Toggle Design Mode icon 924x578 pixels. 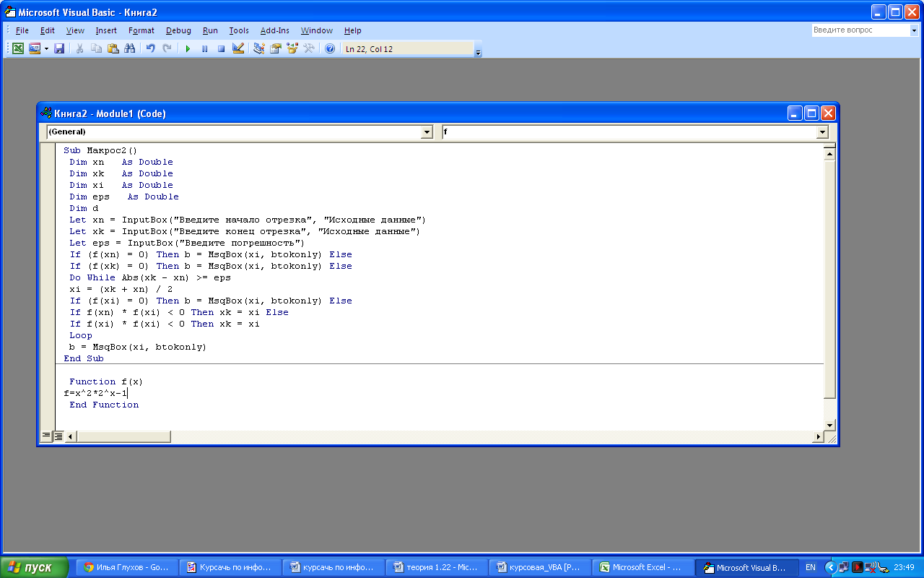[x=237, y=48]
